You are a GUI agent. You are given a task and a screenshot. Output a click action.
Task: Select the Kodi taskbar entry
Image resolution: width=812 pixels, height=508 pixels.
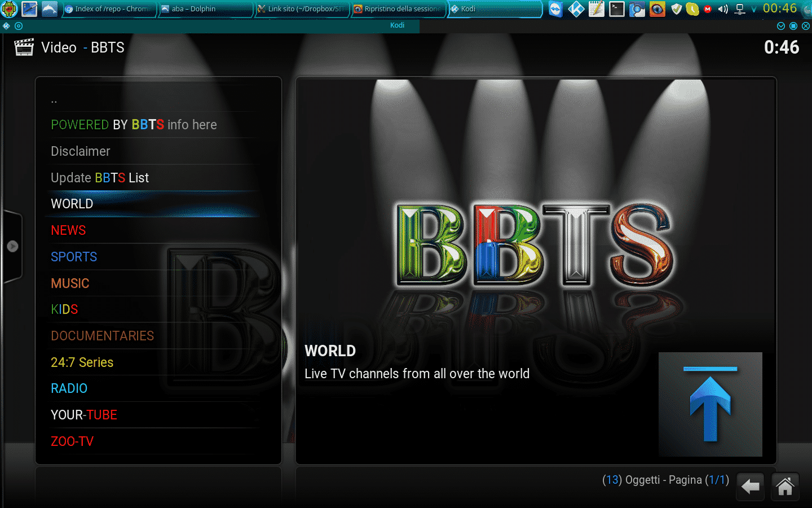495,9
